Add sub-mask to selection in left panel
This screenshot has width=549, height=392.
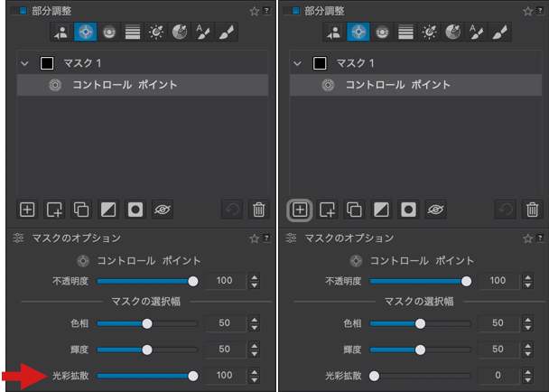click(x=54, y=210)
